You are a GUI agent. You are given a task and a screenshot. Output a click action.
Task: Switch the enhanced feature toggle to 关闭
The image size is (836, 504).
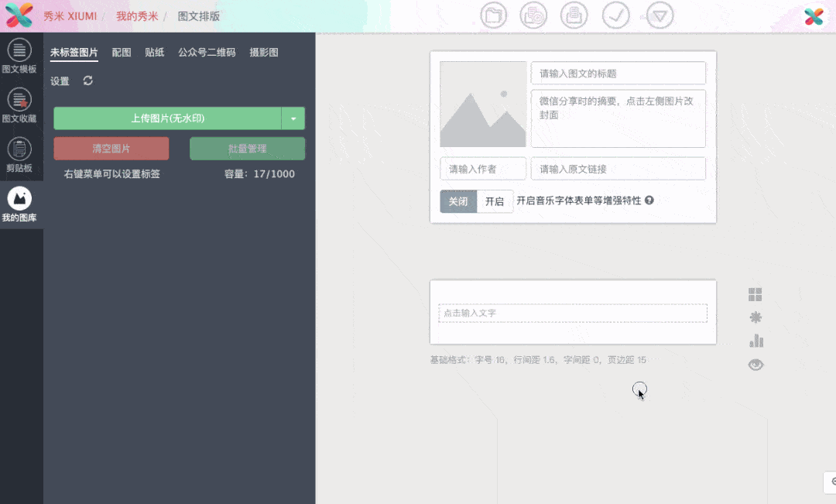(x=457, y=201)
